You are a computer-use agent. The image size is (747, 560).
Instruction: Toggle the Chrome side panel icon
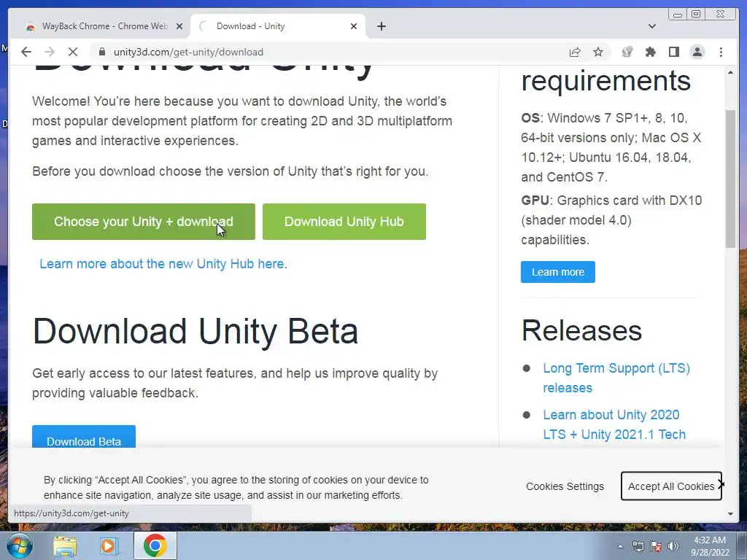(673, 52)
